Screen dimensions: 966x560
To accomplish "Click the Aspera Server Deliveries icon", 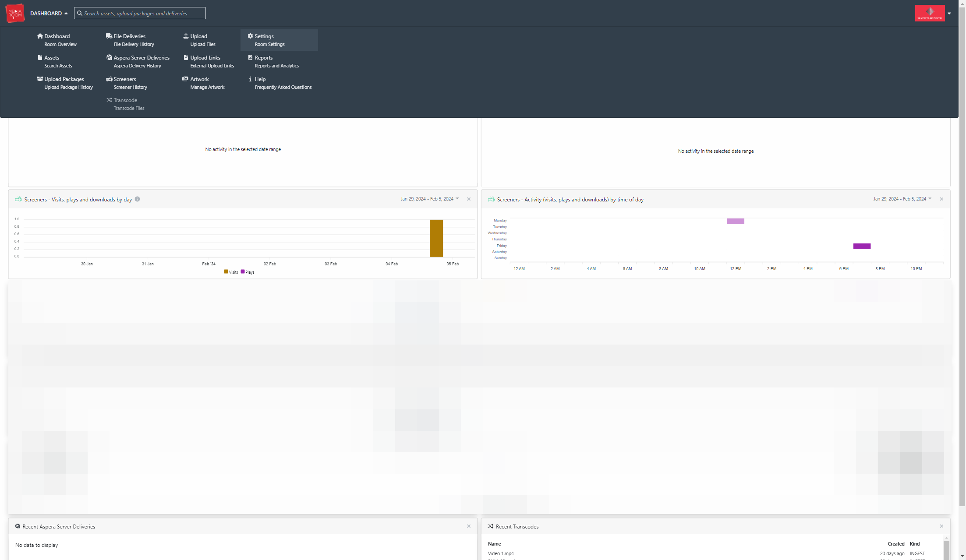I will point(109,57).
